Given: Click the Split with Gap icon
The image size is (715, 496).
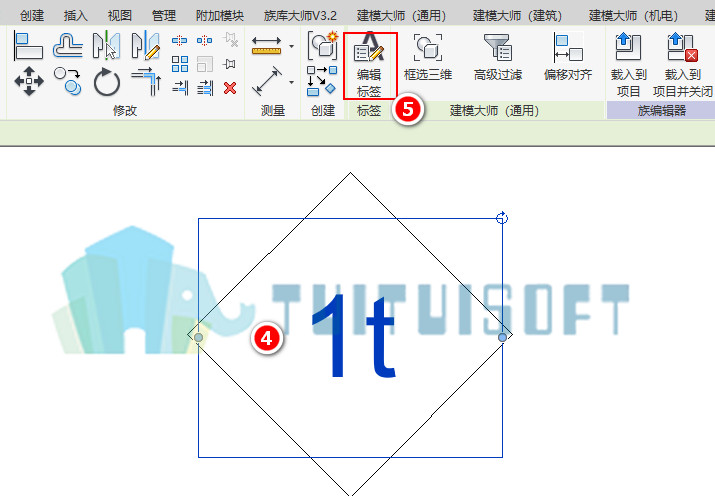Looking at the screenshot, I should 204,41.
